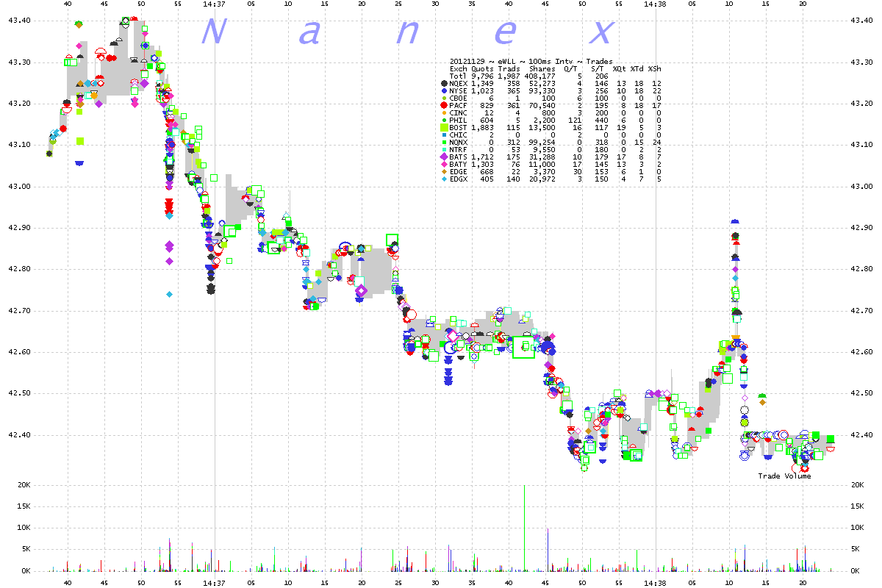The image size is (882, 588).
Task: Click the orange CINC legend dot
Action: click(444, 113)
